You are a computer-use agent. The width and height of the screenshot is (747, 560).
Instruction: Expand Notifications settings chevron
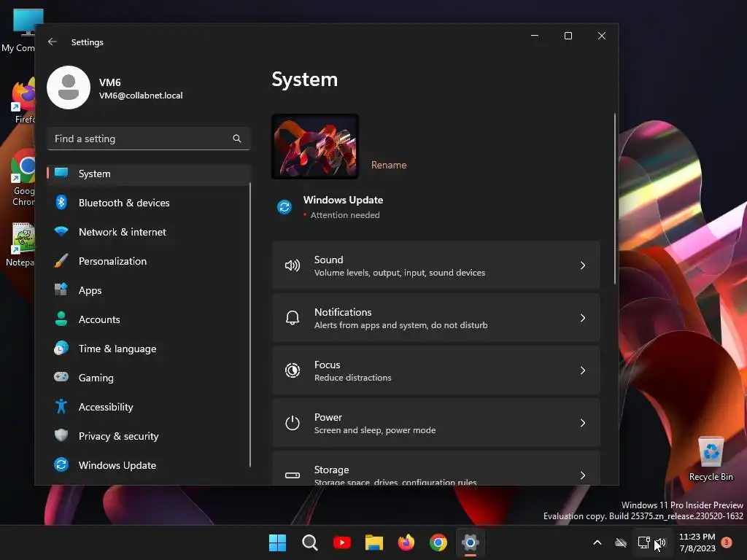point(583,318)
